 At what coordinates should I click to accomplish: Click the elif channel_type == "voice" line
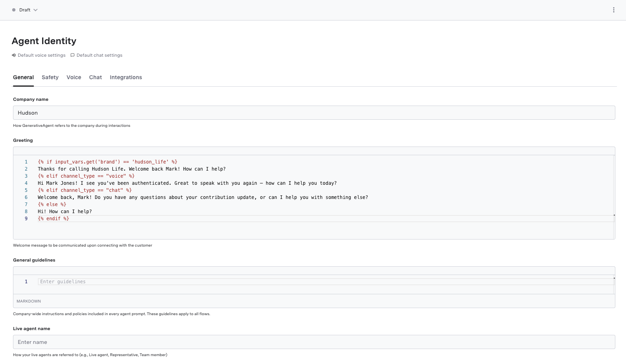pyautogui.click(x=86, y=176)
